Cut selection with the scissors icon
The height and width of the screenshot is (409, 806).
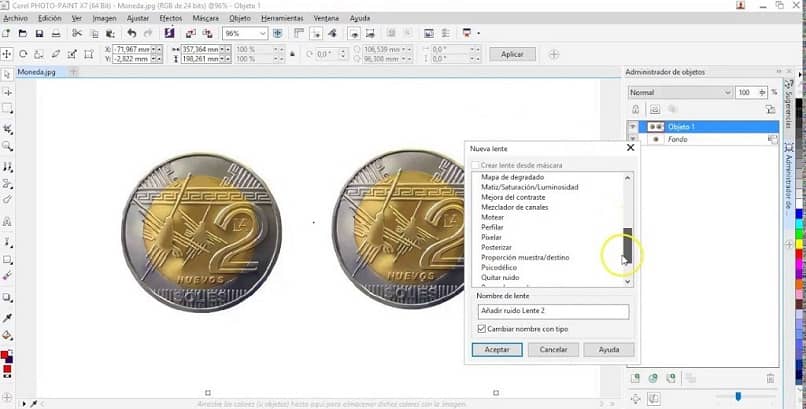(x=77, y=33)
